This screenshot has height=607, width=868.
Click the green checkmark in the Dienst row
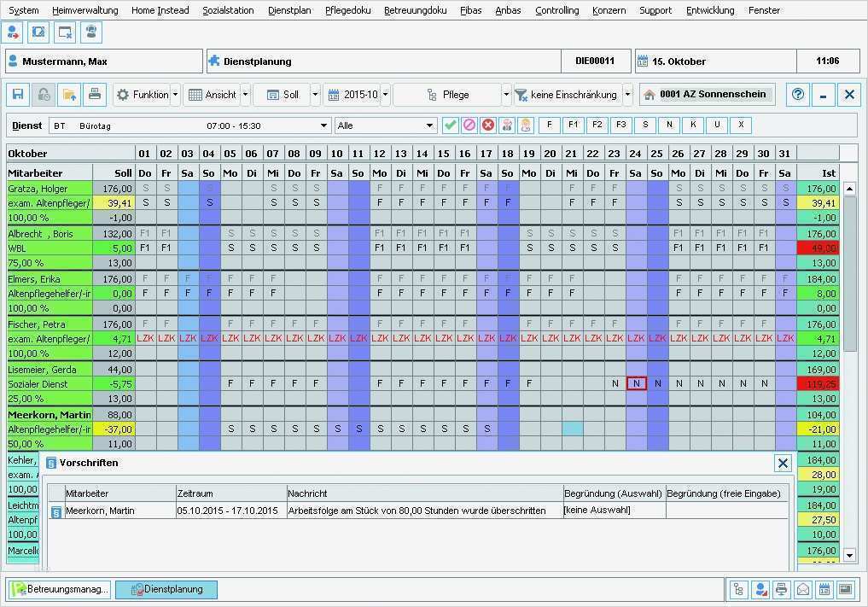[449, 125]
